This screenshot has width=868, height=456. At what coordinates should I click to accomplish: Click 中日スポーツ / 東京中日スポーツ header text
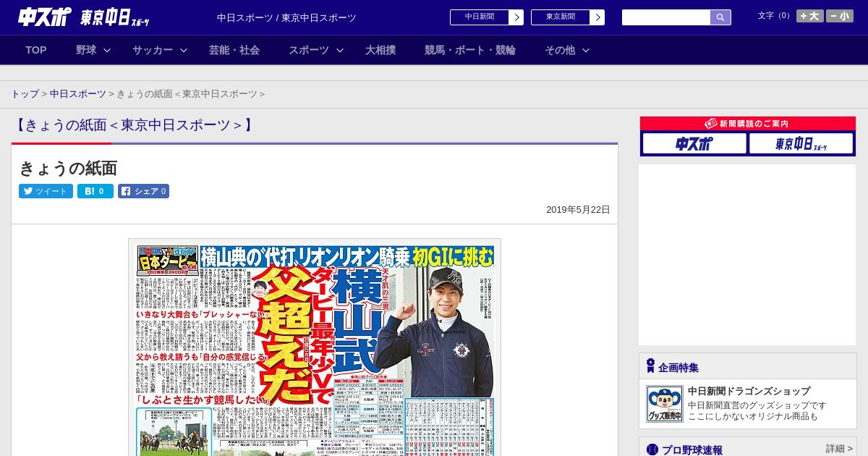point(286,17)
